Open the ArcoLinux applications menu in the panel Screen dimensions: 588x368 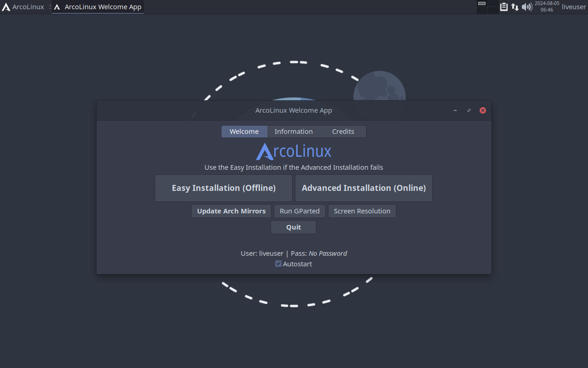tap(23, 7)
